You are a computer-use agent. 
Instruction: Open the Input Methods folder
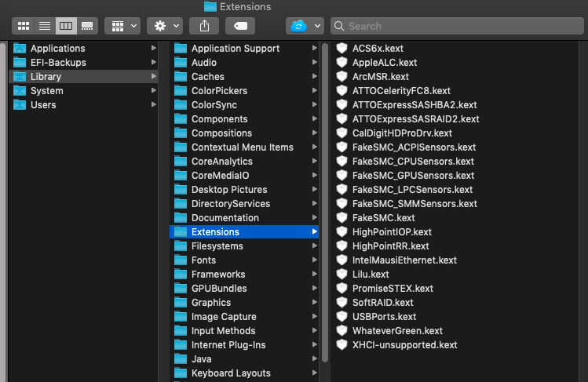(x=244, y=331)
